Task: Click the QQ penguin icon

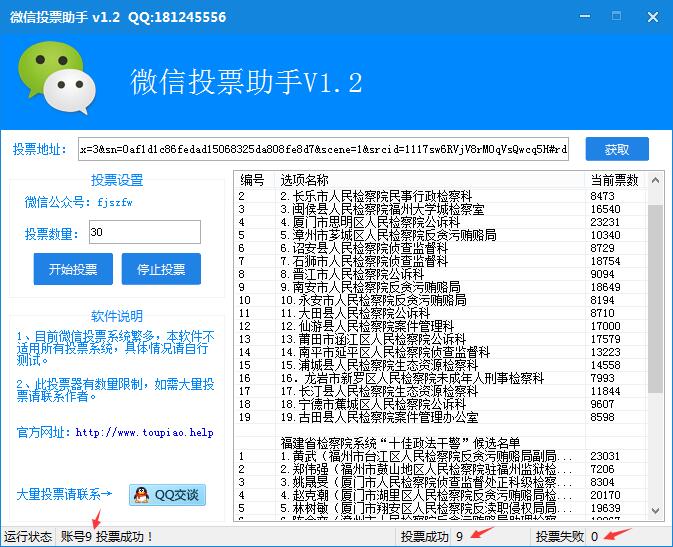Action: click(x=143, y=495)
